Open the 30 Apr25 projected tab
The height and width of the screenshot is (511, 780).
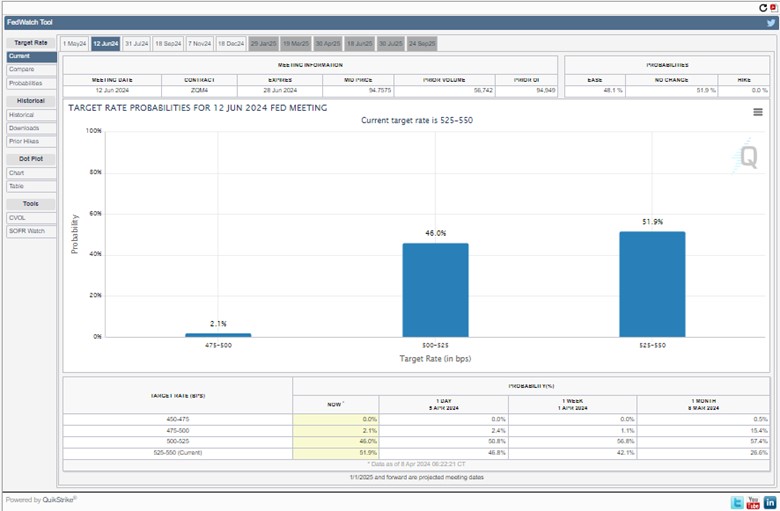[328, 44]
